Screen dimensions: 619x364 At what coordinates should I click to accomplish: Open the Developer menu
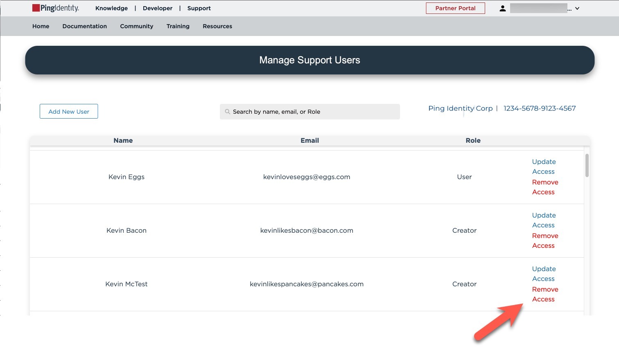coord(158,8)
